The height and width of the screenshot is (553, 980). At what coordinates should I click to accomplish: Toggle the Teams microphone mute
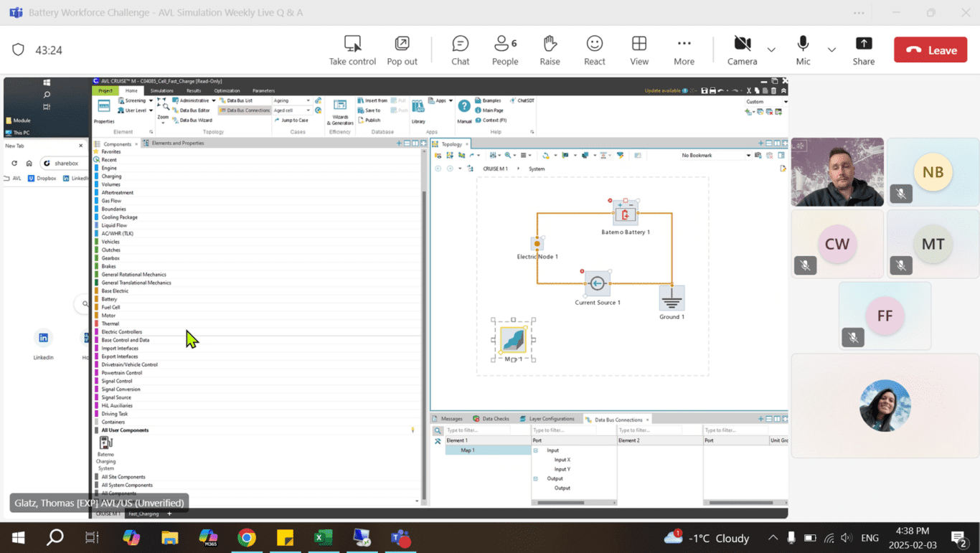pyautogui.click(x=803, y=50)
